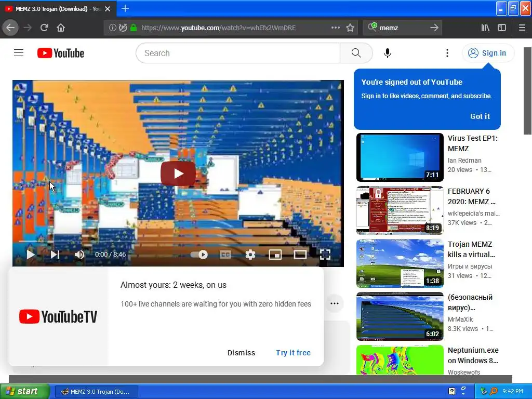Click the video progress bar
The height and width of the screenshot is (399, 532).
(178, 242)
